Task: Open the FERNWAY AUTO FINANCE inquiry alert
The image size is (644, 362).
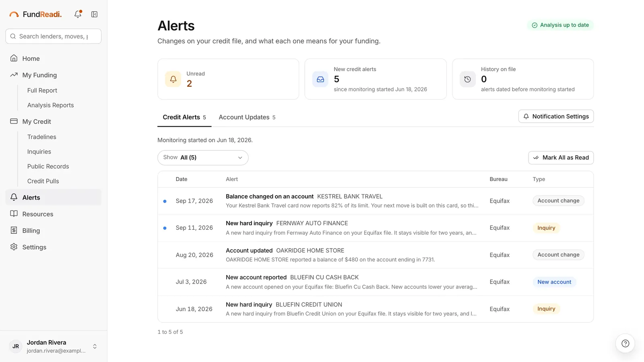Action: pos(376,228)
